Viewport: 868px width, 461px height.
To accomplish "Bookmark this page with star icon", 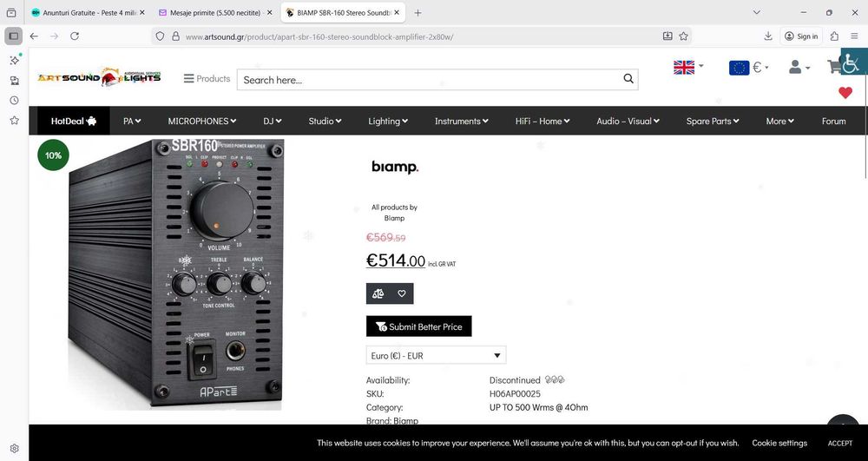I will [x=684, y=36].
